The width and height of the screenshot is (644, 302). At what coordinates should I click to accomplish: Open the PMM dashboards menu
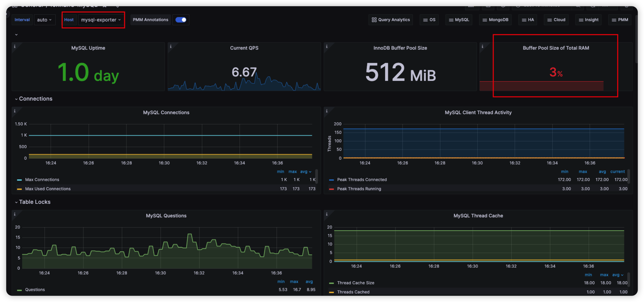tap(620, 20)
